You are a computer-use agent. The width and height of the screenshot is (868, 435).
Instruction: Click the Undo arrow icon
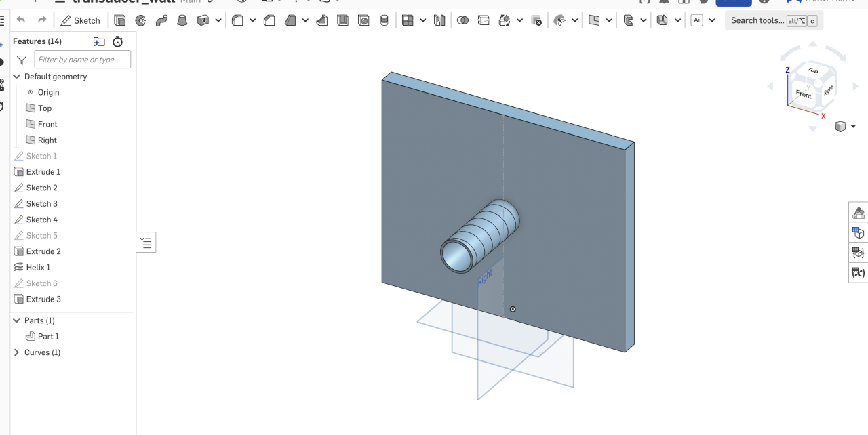tap(21, 20)
